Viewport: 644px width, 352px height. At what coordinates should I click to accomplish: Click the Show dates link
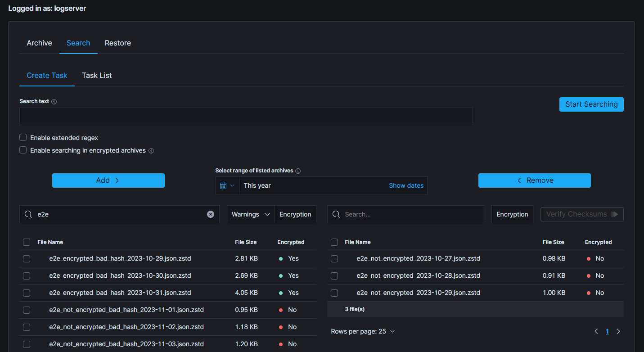click(x=406, y=185)
